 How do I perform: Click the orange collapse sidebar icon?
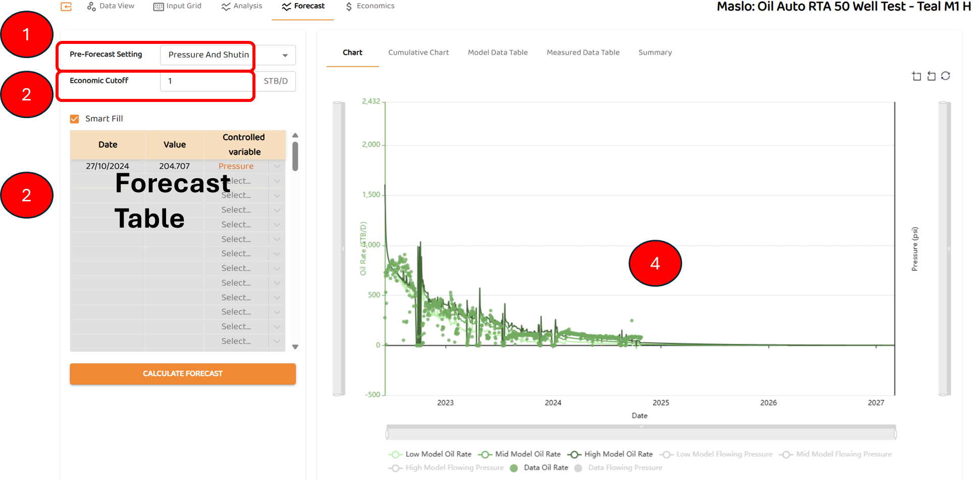[66, 7]
